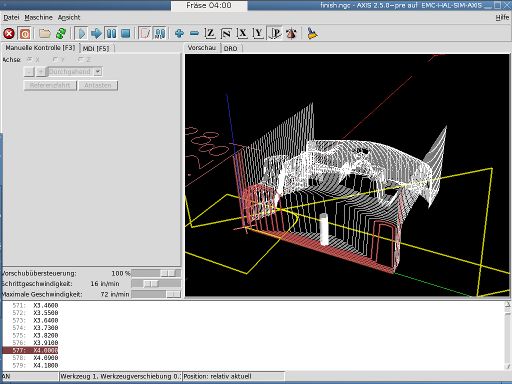Click the Position: relativ aktuell status field
The width and height of the screenshot is (512, 384).
pyautogui.click(x=234, y=376)
